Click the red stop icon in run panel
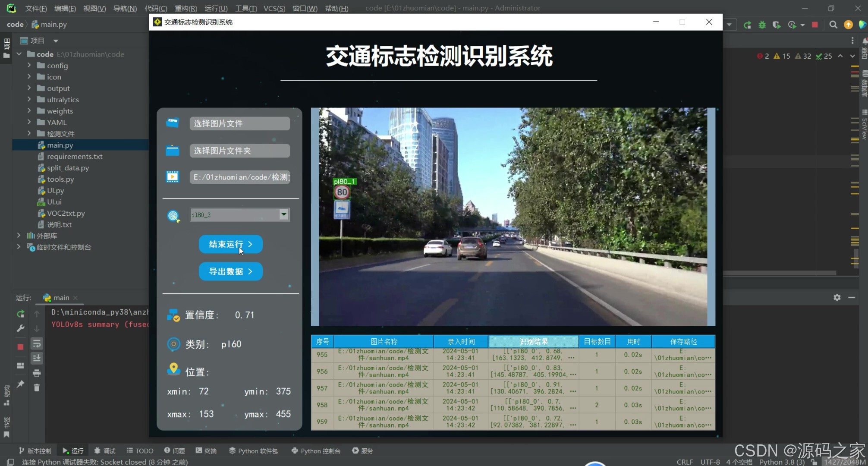The height and width of the screenshot is (466, 868). tap(20, 347)
